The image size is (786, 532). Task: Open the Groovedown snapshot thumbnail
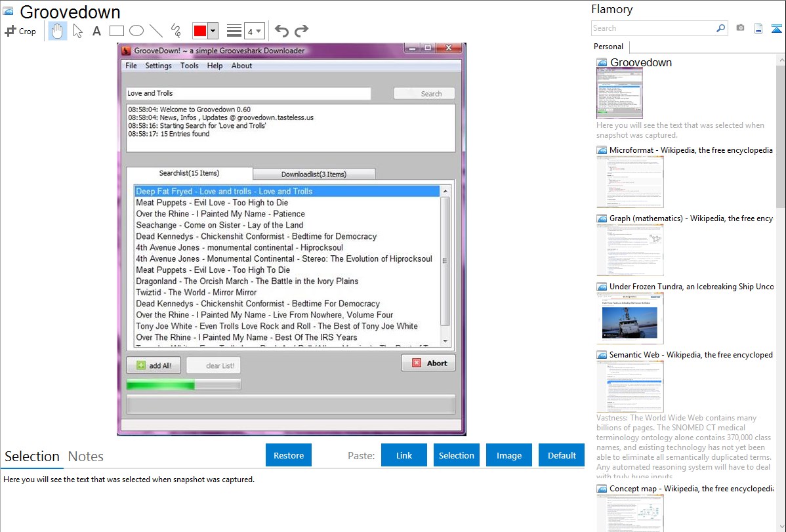619,93
